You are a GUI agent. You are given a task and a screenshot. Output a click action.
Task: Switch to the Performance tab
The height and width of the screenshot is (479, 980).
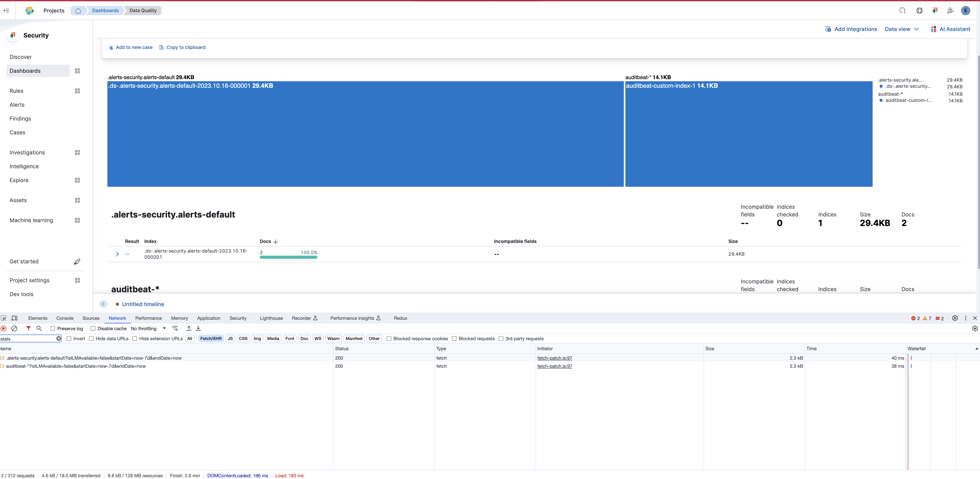tap(148, 318)
